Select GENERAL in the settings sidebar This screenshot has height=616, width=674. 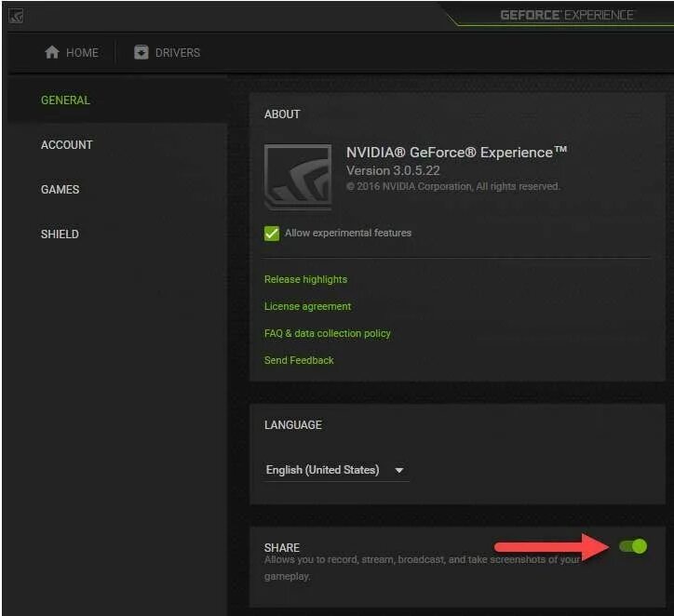(x=65, y=100)
